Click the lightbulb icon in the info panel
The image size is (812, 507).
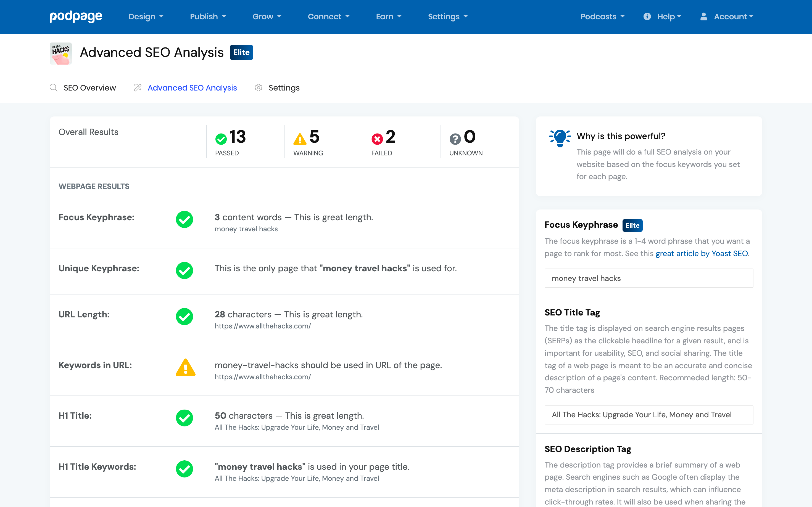pyautogui.click(x=560, y=138)
